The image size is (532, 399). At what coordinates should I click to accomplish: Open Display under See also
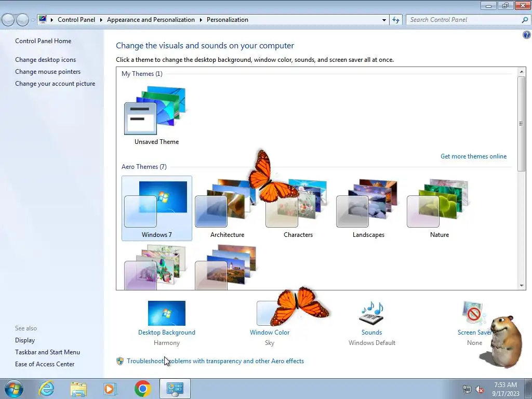25,340
